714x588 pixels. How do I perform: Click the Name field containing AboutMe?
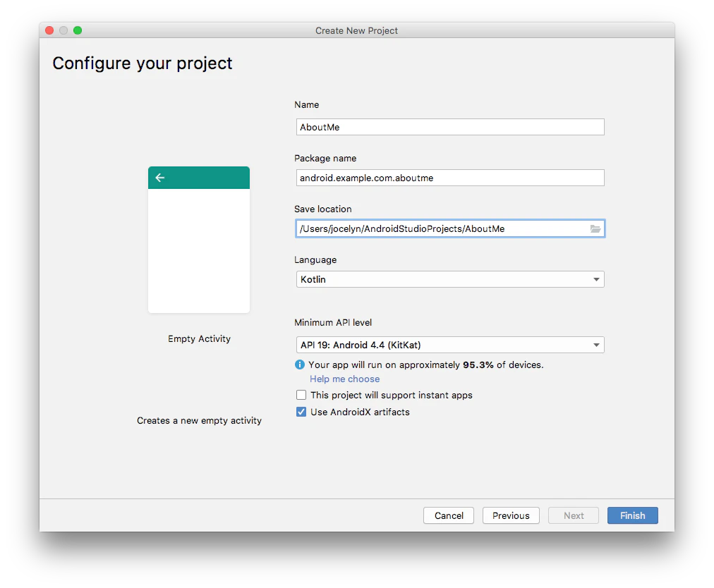(x=450, y=127)
